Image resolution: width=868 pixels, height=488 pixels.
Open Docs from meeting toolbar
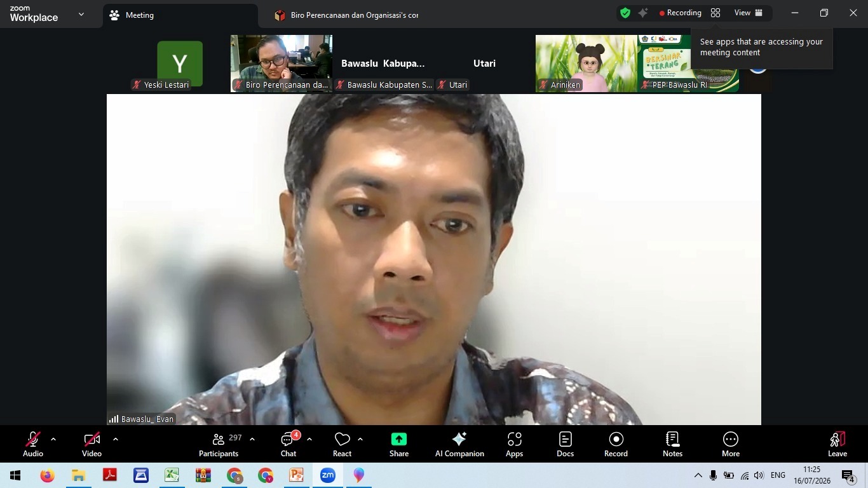tap(565, 444)
